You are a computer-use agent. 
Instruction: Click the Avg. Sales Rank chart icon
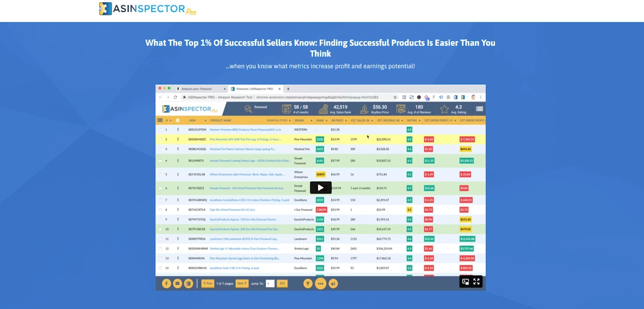pyautogui.click(x=323, y=109)
